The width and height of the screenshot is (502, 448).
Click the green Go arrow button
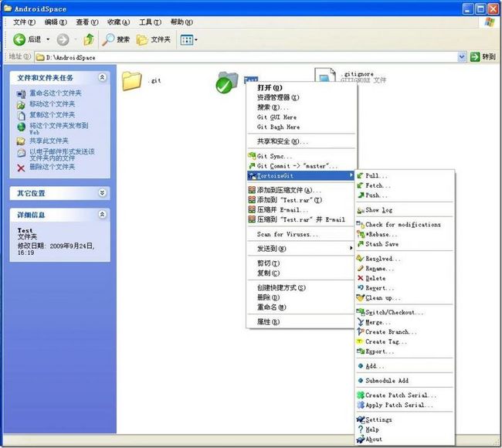click(x=475, y=57)
